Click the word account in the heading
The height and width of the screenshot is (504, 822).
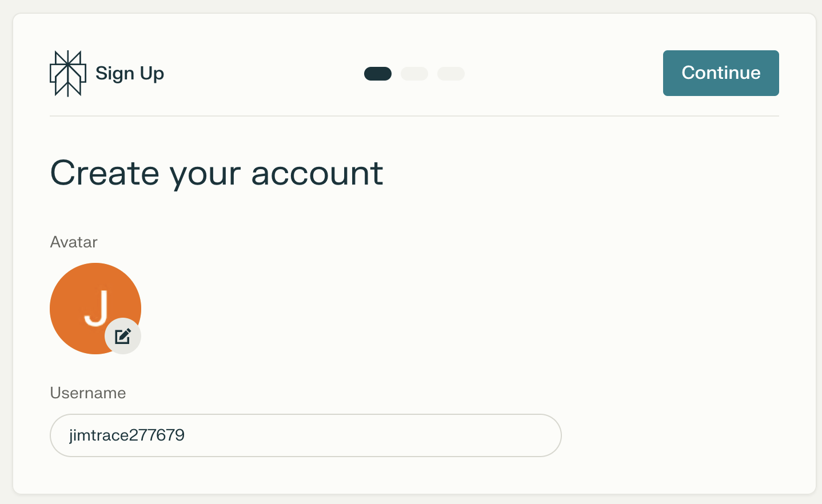coord(317,173)
